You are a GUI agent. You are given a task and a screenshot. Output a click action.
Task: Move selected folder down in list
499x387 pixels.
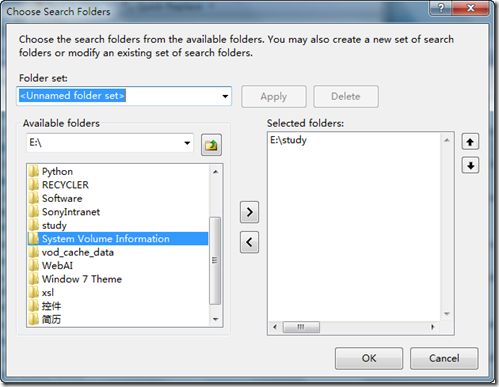[x=470, y=165]
